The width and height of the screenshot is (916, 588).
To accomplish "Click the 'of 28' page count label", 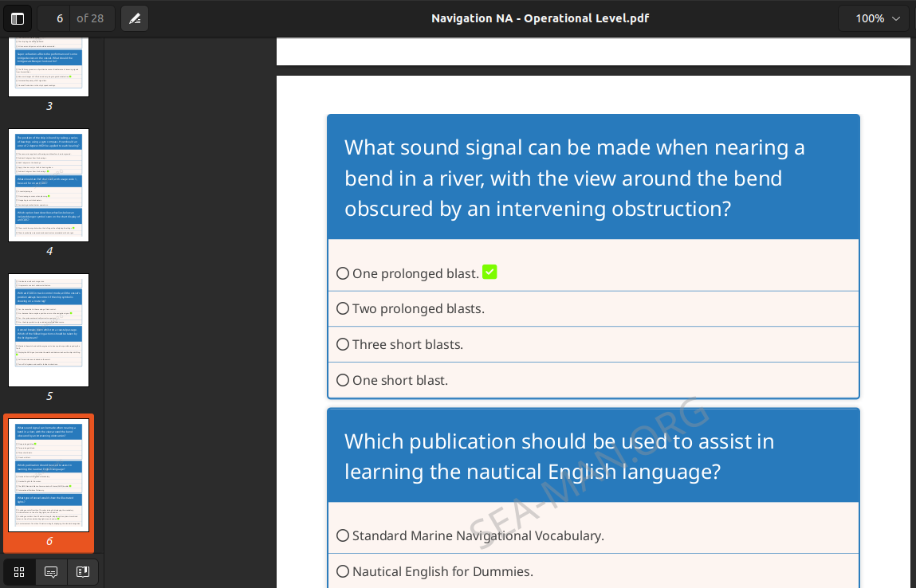I will point(91,18).
